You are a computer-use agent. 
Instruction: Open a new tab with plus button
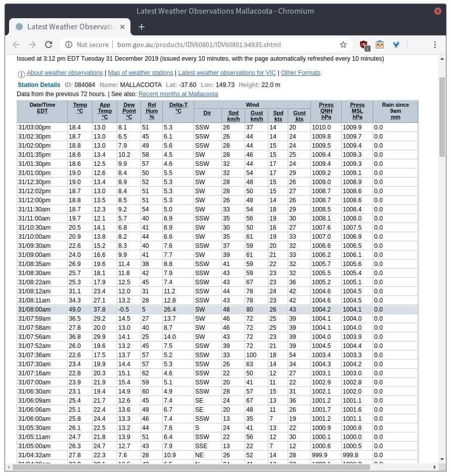point(142,27)
